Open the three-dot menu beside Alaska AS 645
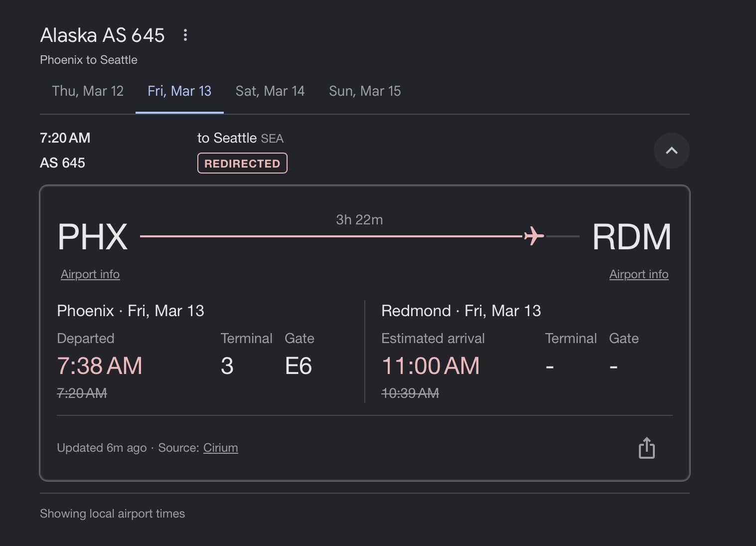The width and height of the screenshot is (756, 546). point(185,35)
